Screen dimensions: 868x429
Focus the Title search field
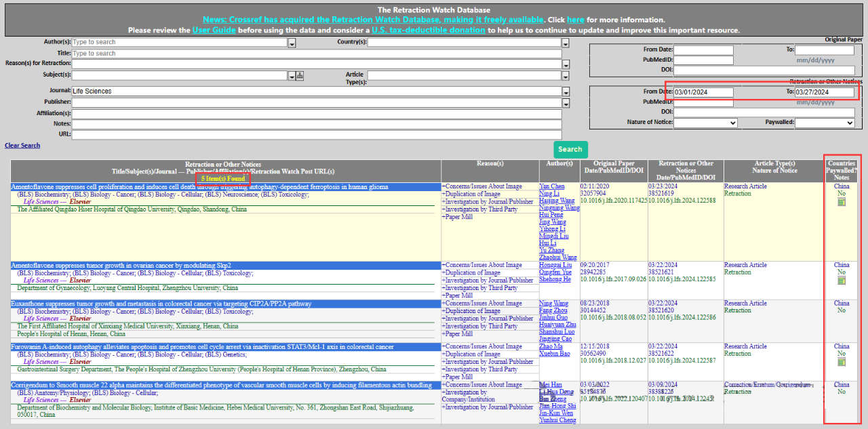pos(317,54)
